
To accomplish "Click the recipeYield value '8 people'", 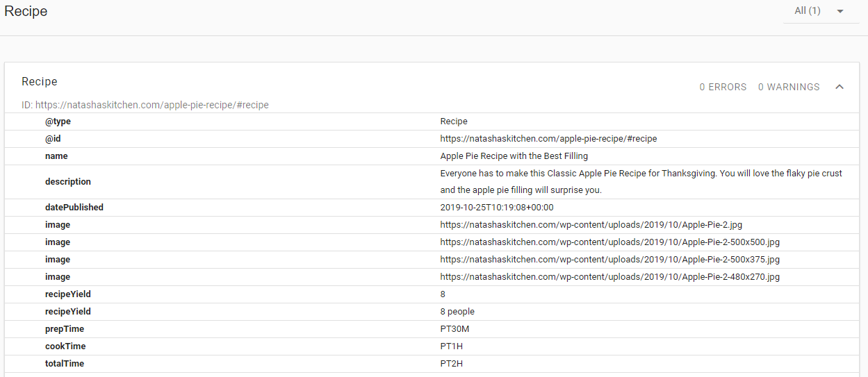I will pyautogui.click(x=457, y=312).
